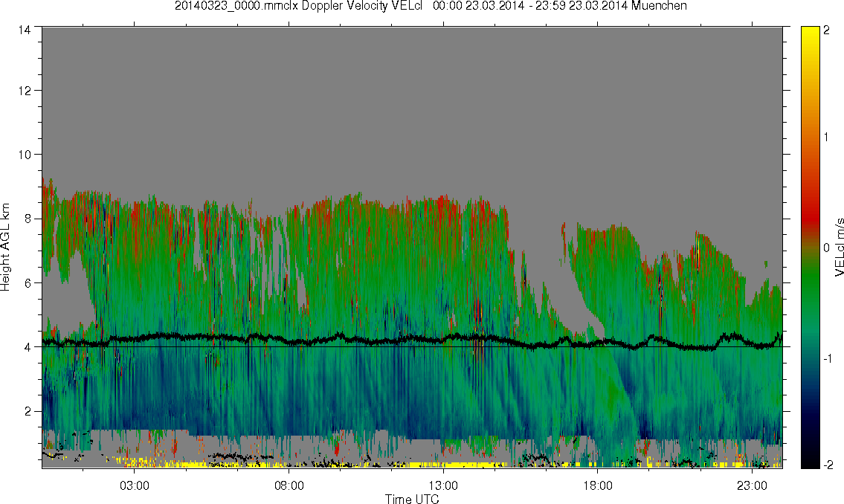Click the 18:00 time tick label

598,485
